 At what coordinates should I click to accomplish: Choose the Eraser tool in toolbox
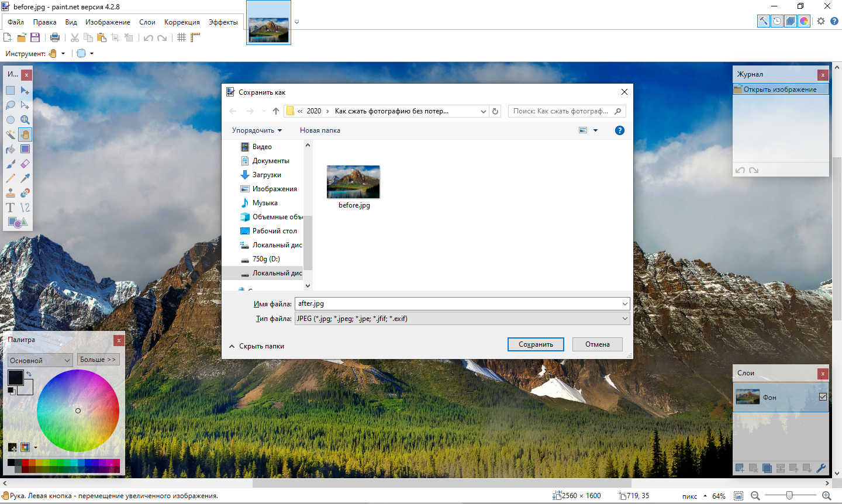[25, 164]
